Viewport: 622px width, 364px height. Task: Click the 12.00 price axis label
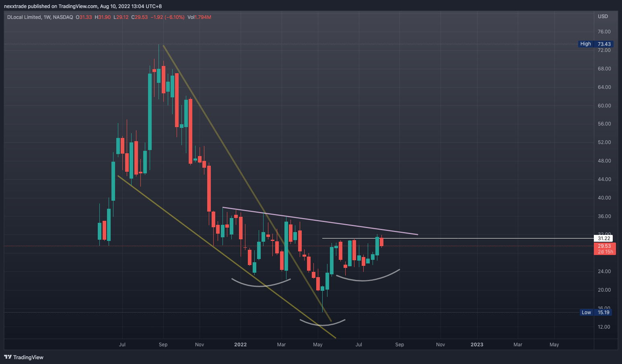coord(604,327)
